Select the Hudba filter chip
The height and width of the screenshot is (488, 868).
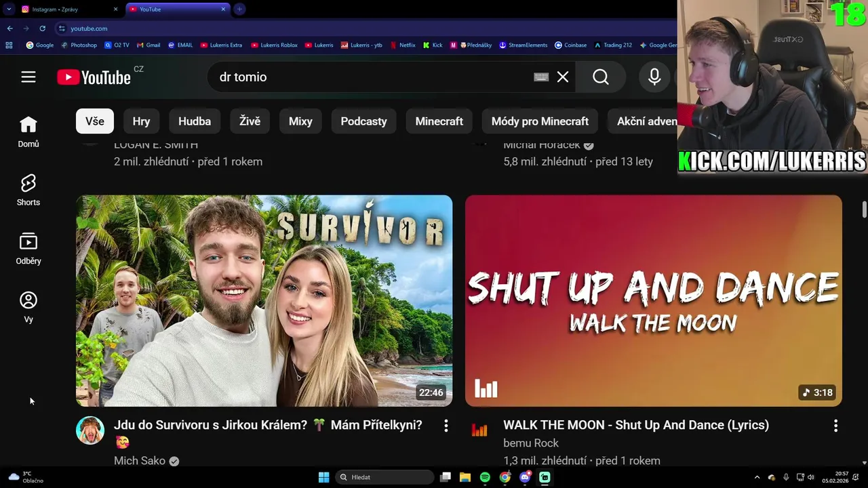pos(195,121)
